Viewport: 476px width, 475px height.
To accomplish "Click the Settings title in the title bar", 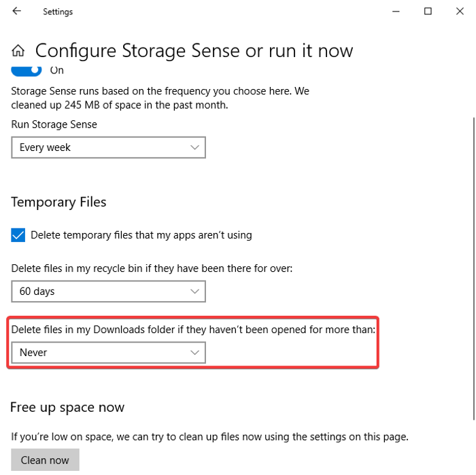I will tap(58, 12).
